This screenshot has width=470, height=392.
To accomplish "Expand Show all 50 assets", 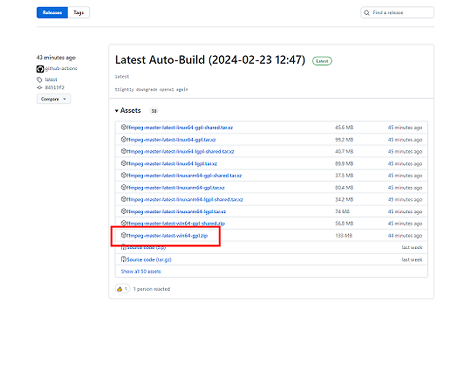I will click(x=141, y=272).
